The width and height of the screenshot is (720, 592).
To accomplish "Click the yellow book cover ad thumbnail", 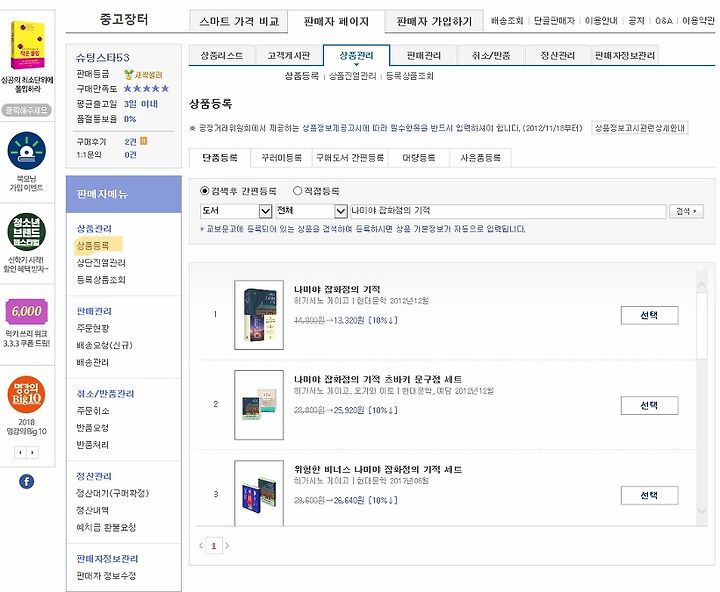I will (27, 45).
